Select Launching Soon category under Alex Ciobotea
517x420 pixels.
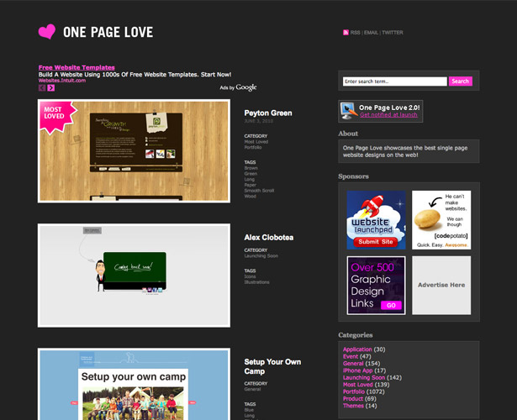[x=261, y=255]
